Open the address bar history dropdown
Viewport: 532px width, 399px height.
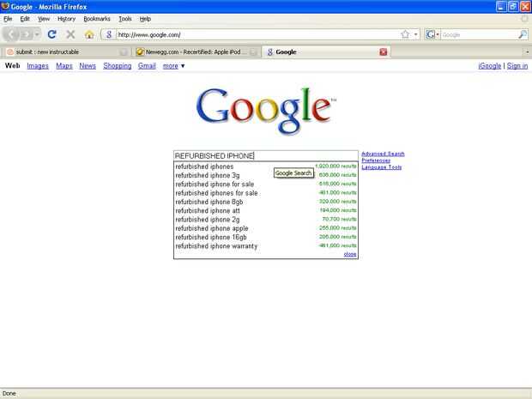click(415, 34)
